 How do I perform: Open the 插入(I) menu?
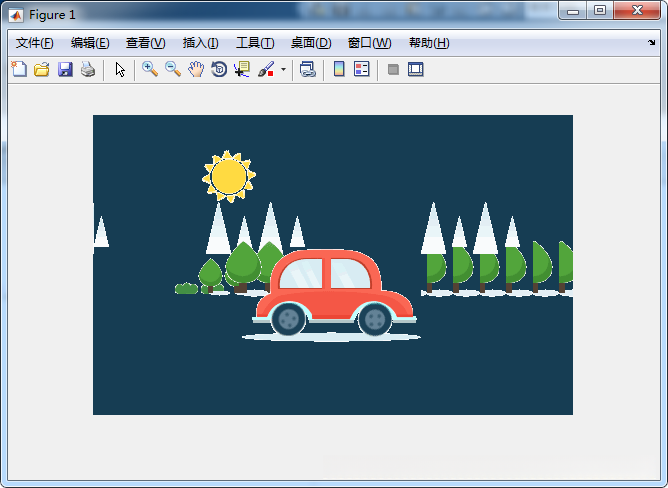[200, 43]
